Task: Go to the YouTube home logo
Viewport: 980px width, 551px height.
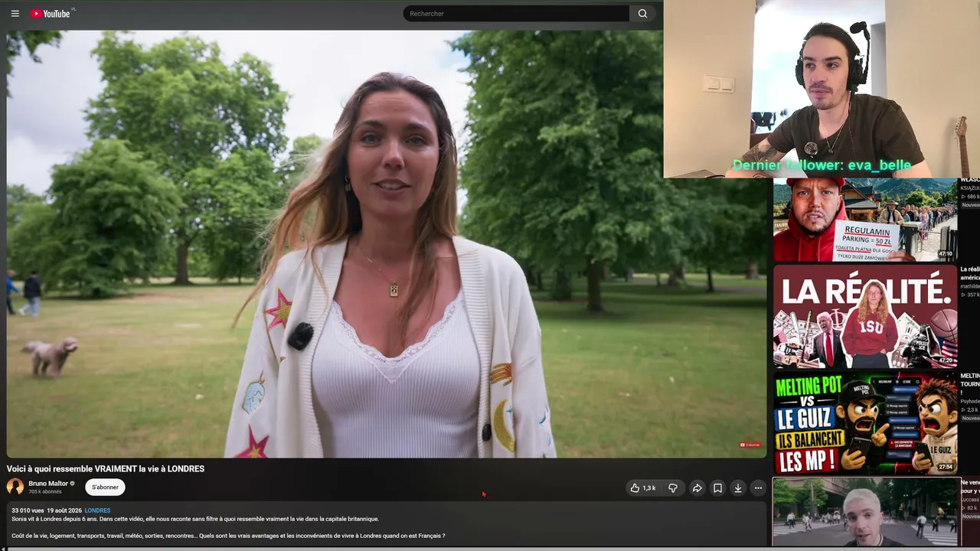Action: click(51, 13)
